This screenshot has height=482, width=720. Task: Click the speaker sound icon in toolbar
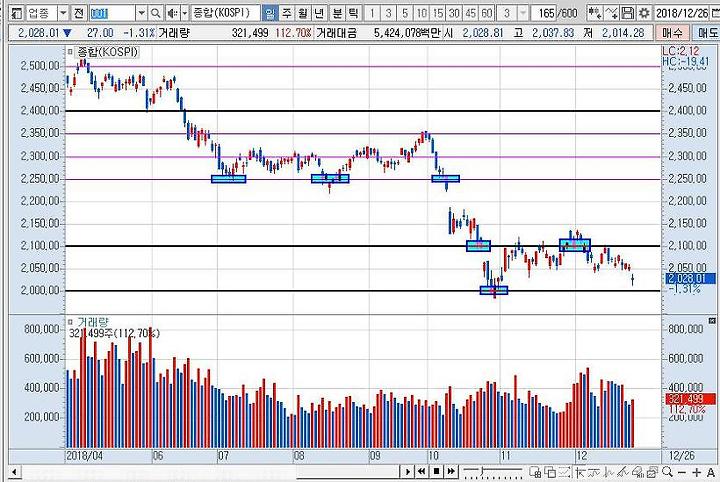(172, 13)
